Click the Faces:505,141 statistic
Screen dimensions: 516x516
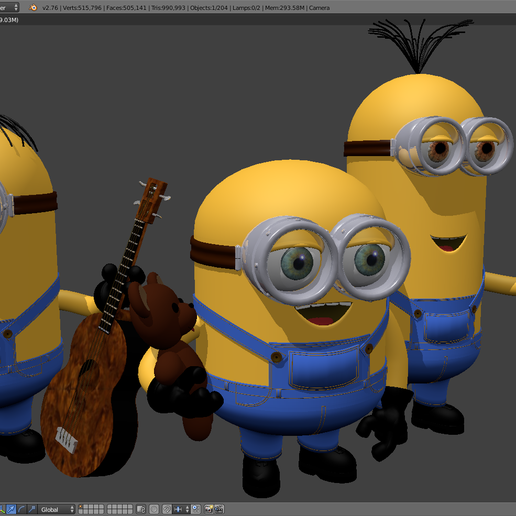coord(126,7)
